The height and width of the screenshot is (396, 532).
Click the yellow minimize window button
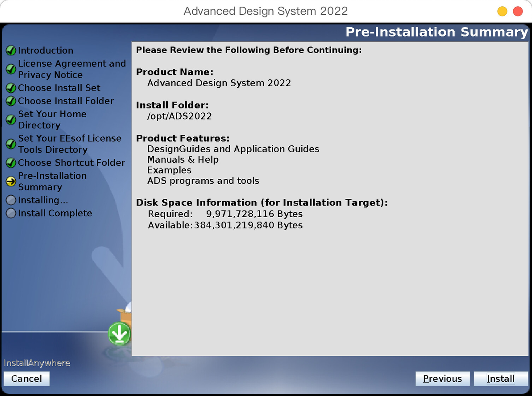point(502,11)
